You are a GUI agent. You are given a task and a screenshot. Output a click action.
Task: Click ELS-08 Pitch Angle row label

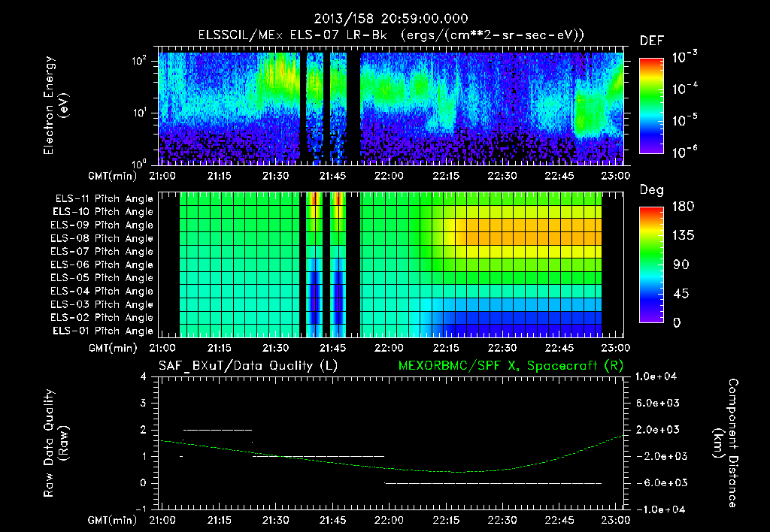click(x=102, y=238)
